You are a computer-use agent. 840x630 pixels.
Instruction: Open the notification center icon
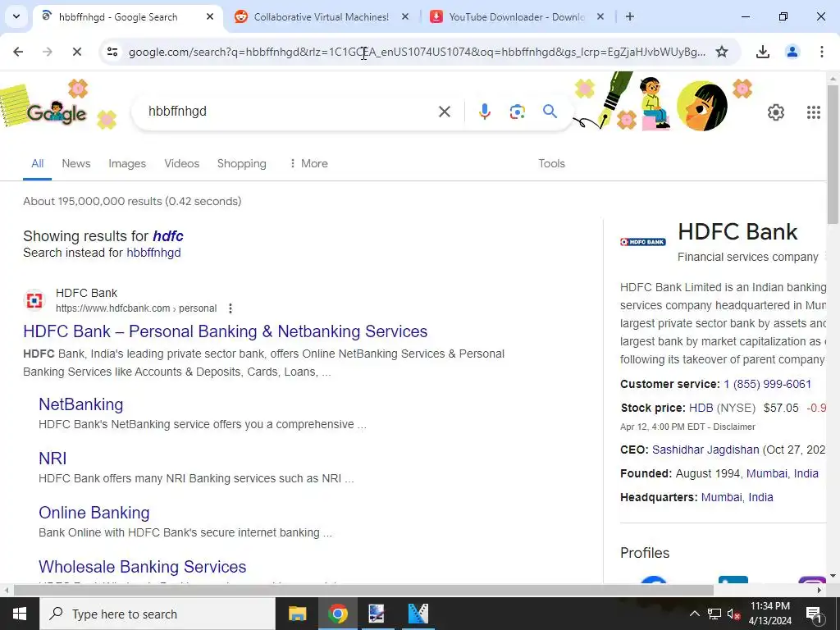pos(814,614)
